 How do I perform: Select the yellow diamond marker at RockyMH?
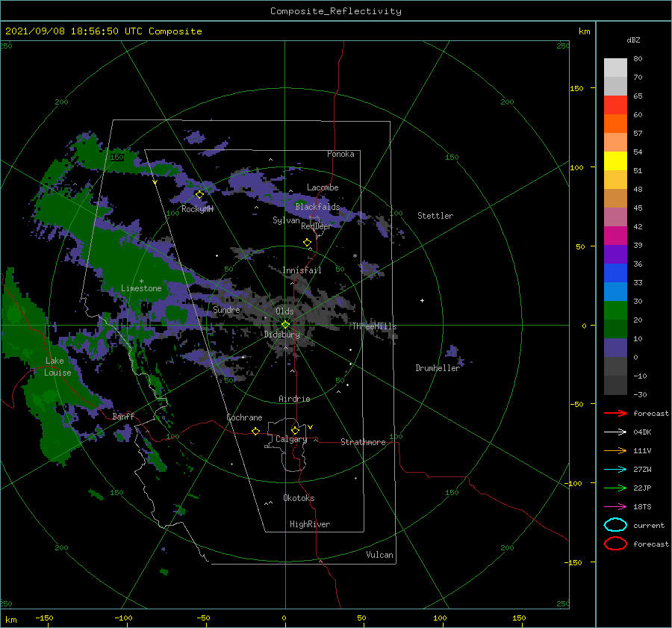(x=199, y=195)
